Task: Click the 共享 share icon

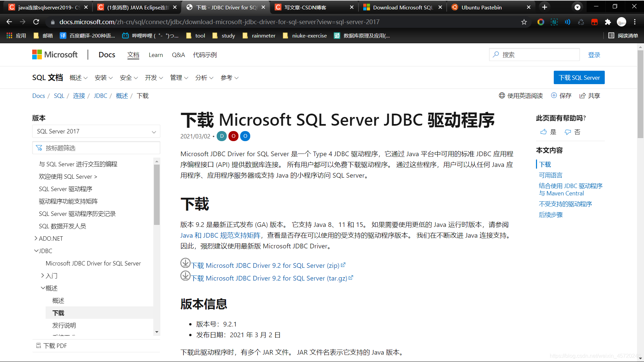Action: (583, 96)
